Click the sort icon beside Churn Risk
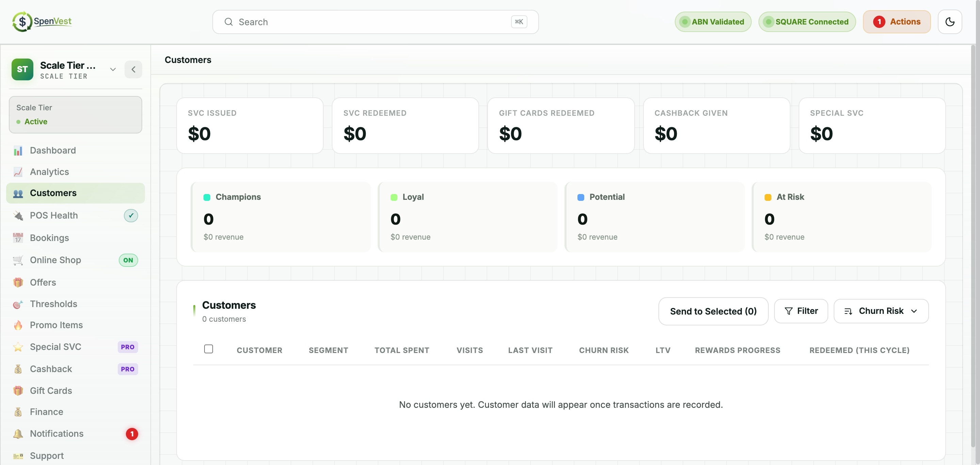The image size is (980, 465). [x=848, y=311]
